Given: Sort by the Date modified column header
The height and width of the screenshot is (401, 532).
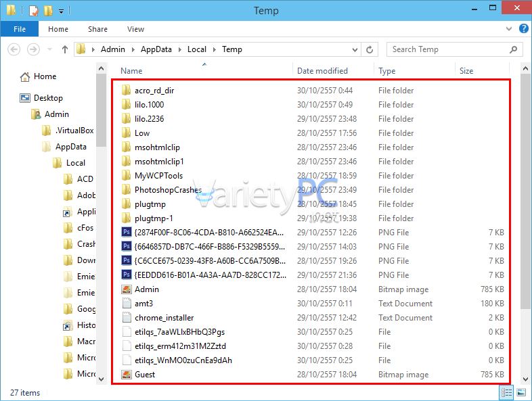Looking at the screenshot, I should (x=322, y=71).
